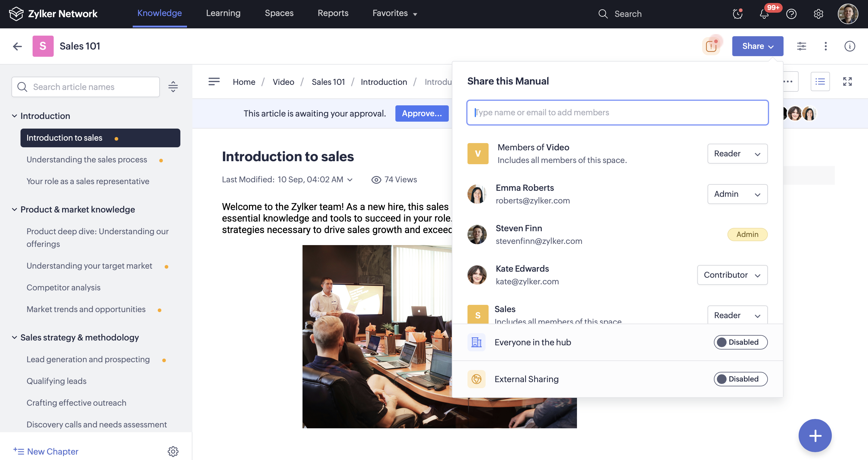Open Emma Roberts' Admin role dropdown

pos(737,194)
